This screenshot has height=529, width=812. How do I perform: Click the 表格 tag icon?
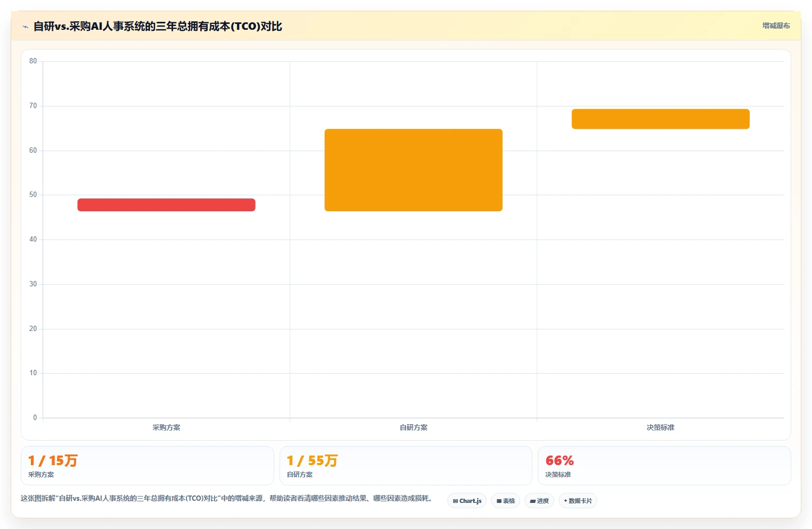(x=499, y=501)
